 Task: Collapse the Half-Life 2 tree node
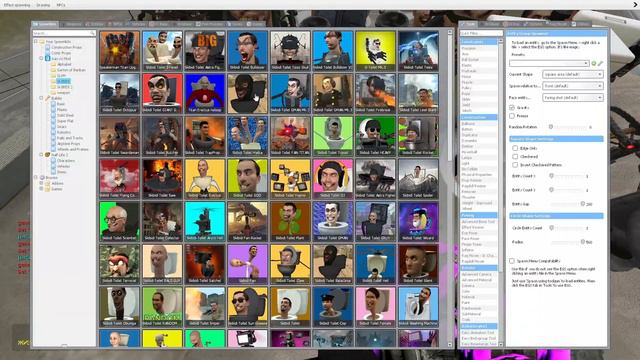coord(41,155)
